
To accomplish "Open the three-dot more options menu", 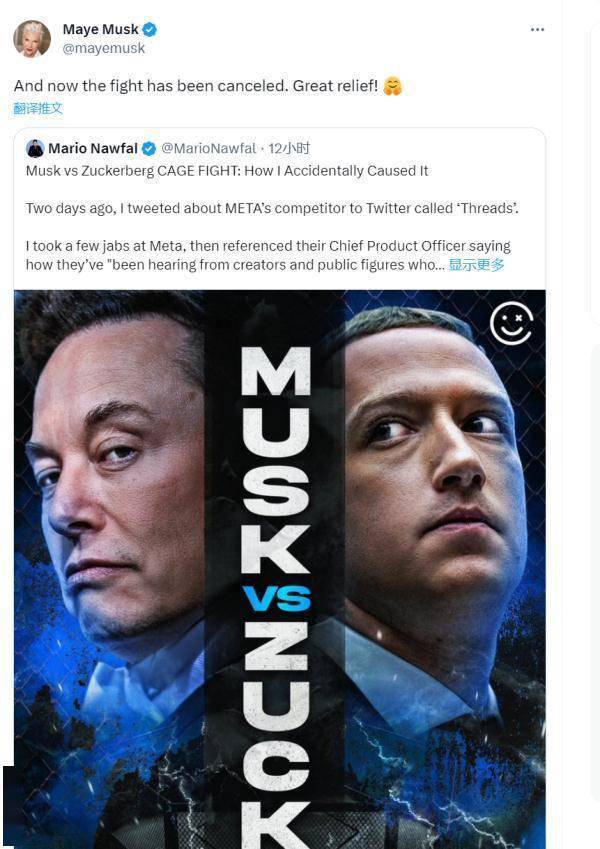I will [x=537, y=29].
